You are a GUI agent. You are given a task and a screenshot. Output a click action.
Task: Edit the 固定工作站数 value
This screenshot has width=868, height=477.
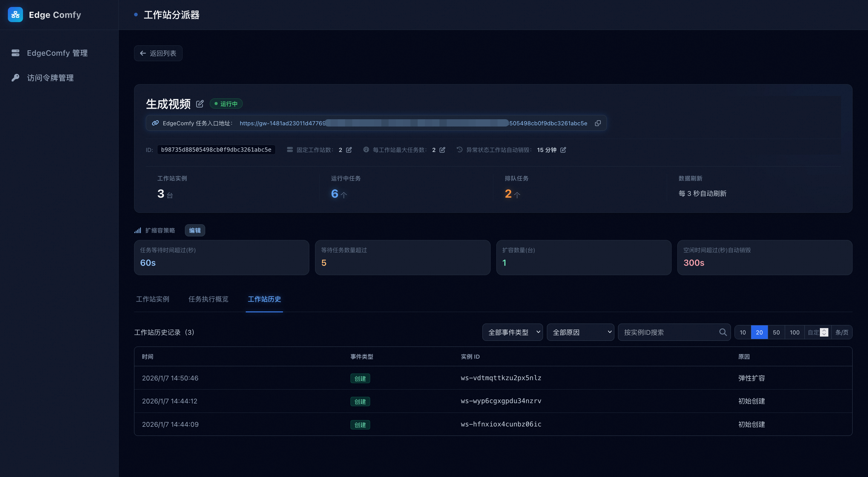[349, 150]
